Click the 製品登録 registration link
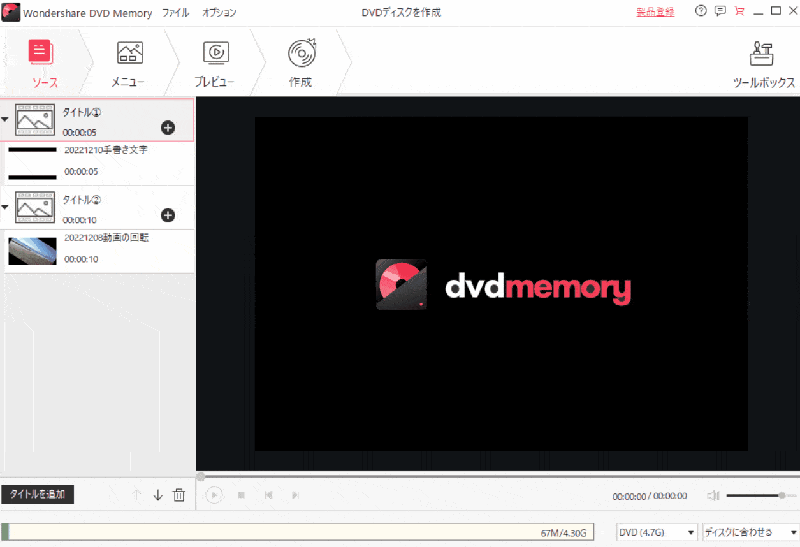The image size is (800, 547). (x=655, y=12)
